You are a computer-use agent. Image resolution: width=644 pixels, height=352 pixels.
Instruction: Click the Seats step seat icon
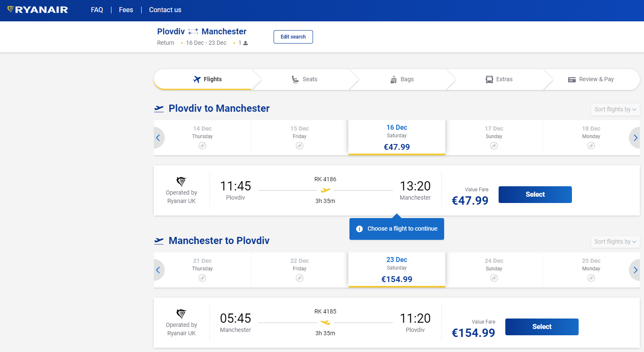click(295, 79)
